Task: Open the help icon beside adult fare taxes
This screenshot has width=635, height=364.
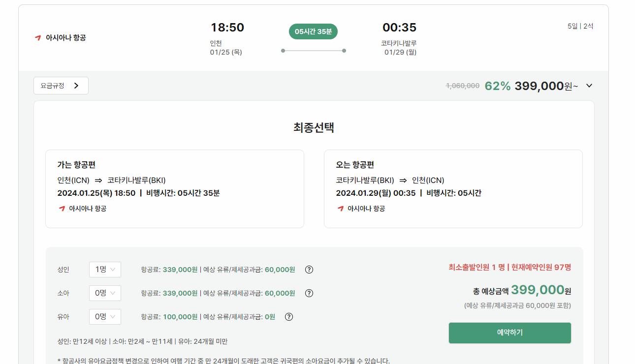Action: tap(309, 270)
